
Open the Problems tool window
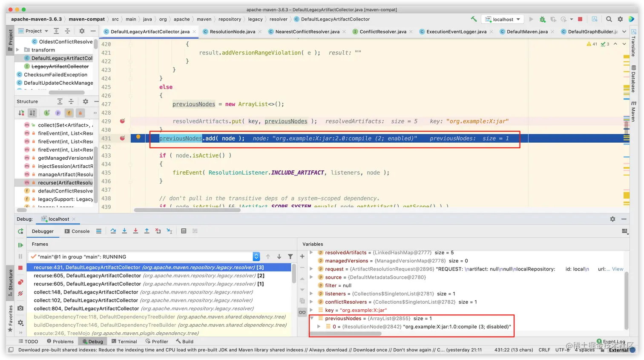(x=60, y=341)
